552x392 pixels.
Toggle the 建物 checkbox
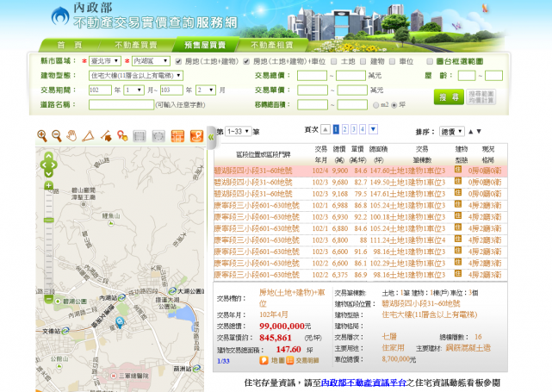[x=364, y=62]
